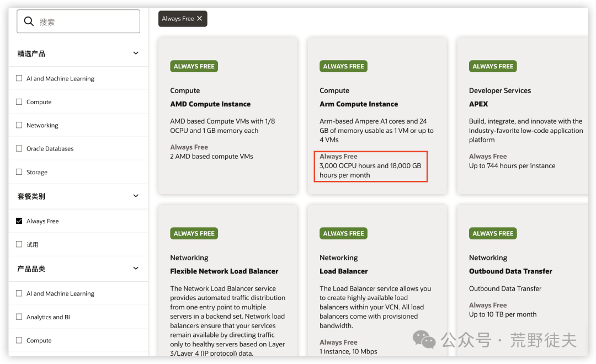596x364 pixels.
Task: Click the Outbound Data Transfer title
Action: click(510, 271)
